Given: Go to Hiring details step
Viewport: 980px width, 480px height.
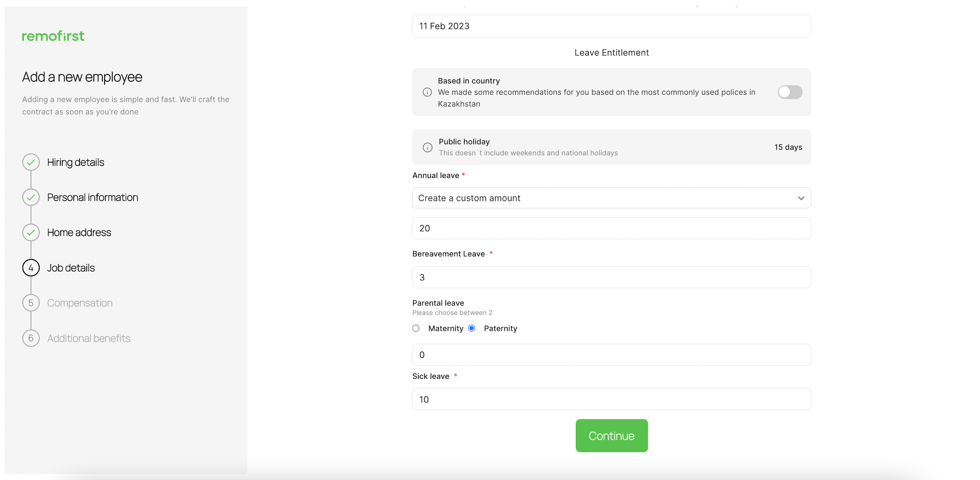Looking at the screenshot, I should (76, 163).
